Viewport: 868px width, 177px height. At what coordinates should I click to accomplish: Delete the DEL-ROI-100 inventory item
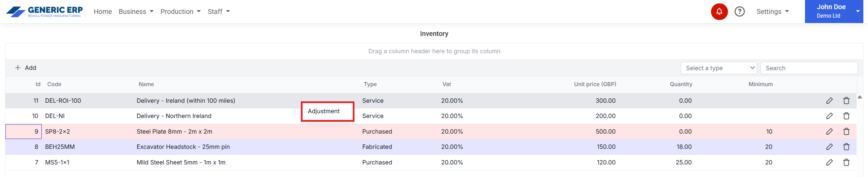point(846,101)
